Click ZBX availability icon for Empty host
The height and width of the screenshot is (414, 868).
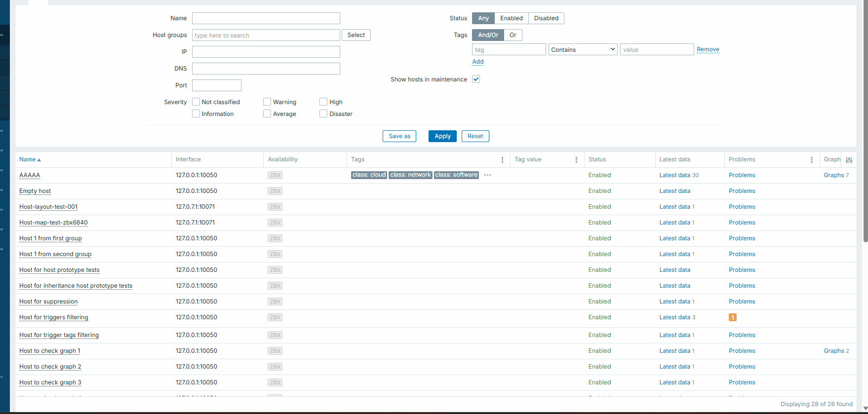click(x=275, y=191)
